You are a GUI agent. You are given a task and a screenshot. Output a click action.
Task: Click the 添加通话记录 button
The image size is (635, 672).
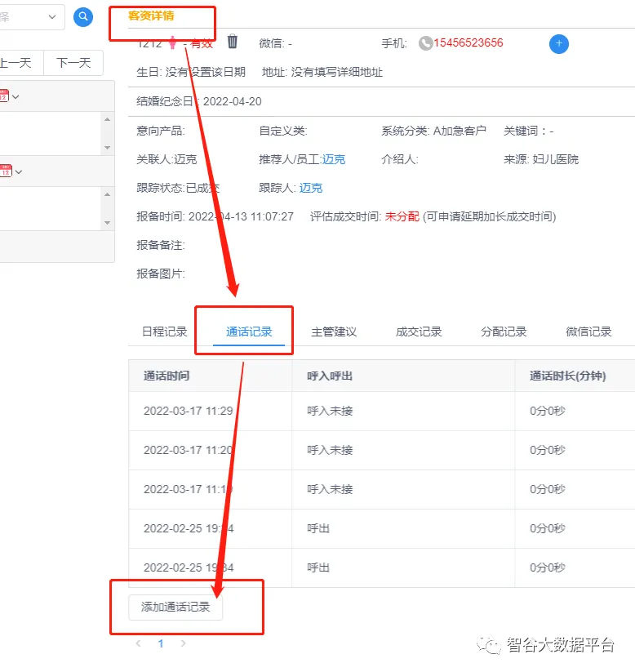click(x=175, y=607)
